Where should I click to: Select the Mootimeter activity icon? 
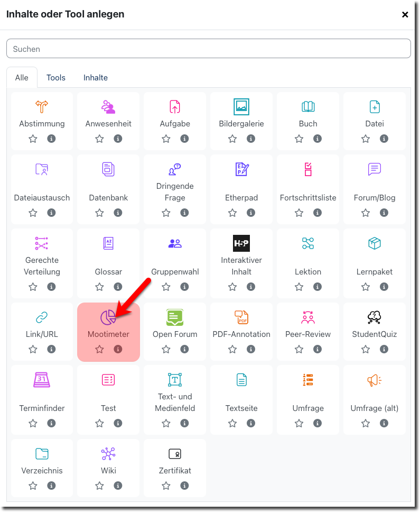[x=108, y=317]
